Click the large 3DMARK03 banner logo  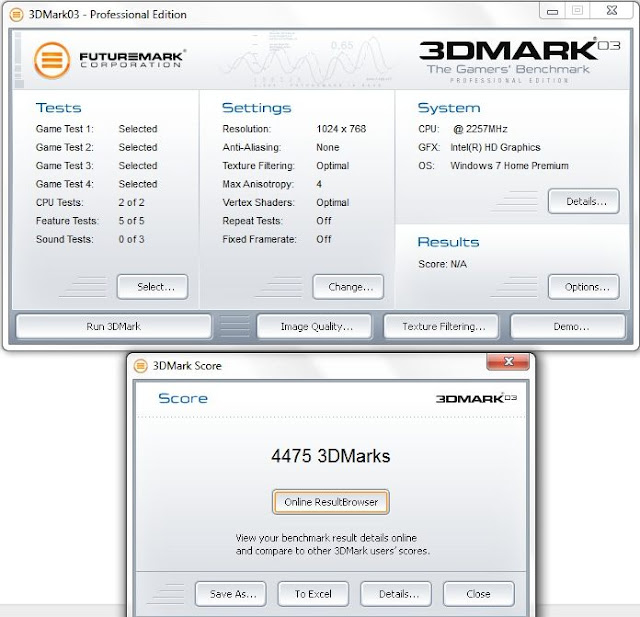coord(520,51)
